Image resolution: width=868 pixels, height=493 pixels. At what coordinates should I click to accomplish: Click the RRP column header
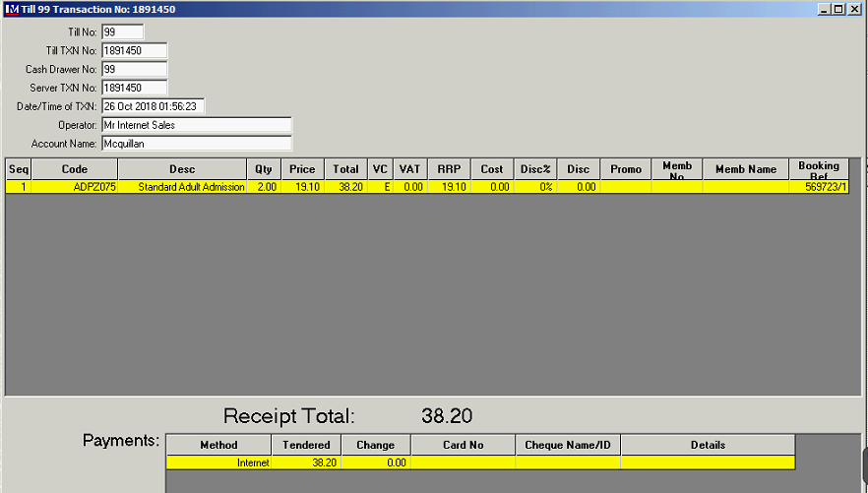(x=449, y=169)
